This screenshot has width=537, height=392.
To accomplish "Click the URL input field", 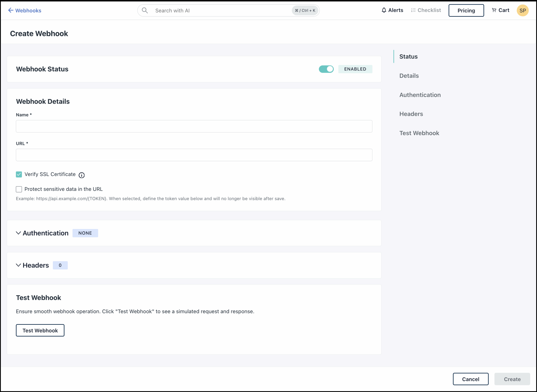I will 194,155.
